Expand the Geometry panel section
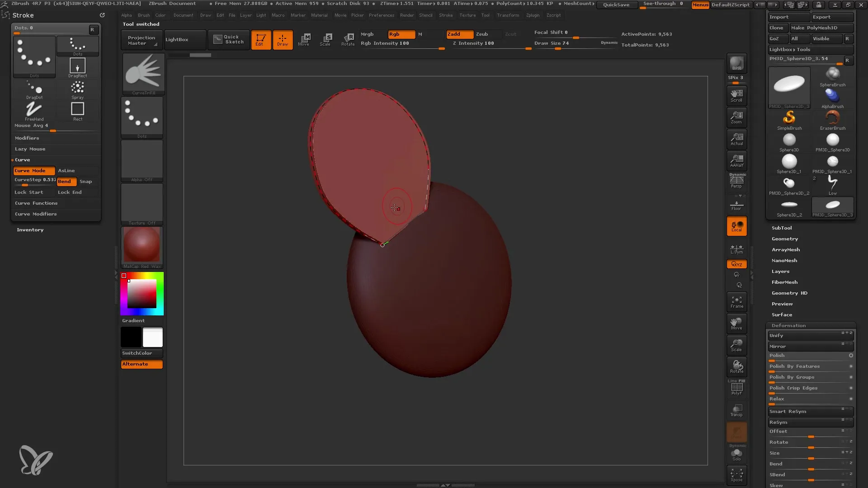Screen dimensions: 868x488 (x=785, y=238)
